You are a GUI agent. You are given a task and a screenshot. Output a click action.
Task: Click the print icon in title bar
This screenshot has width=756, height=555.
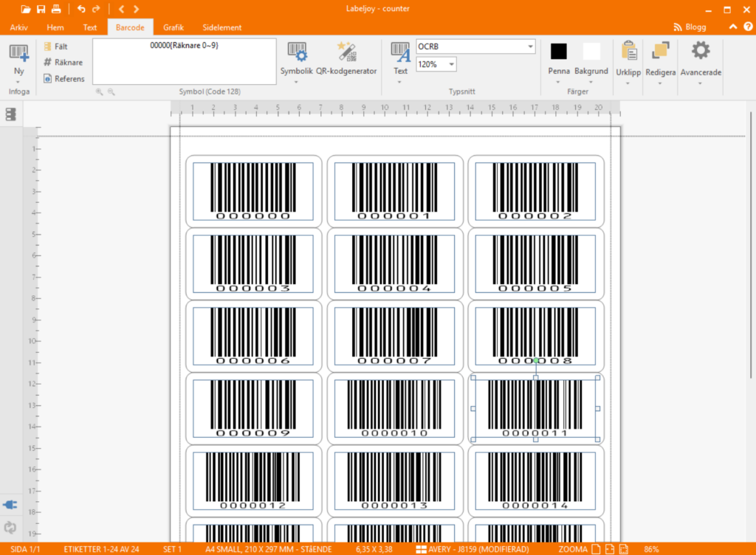pyautogui.click(x=56, y=10)
